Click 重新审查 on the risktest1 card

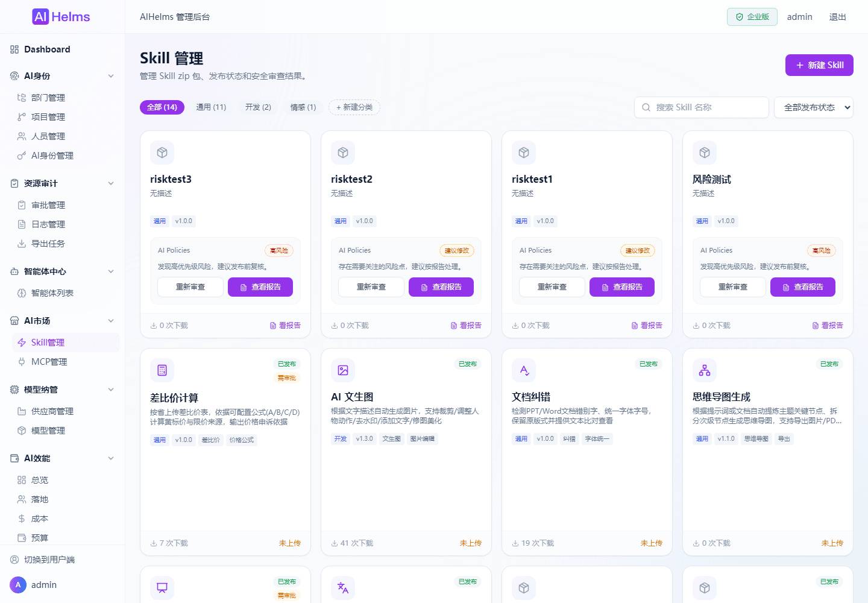click(552, 287)
